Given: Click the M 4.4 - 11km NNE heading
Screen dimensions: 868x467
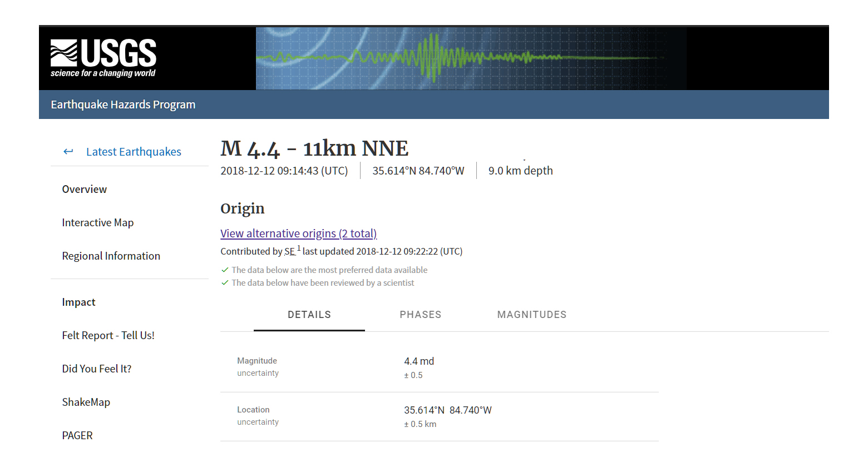Looking at the screenshot, I should point(314,148).
